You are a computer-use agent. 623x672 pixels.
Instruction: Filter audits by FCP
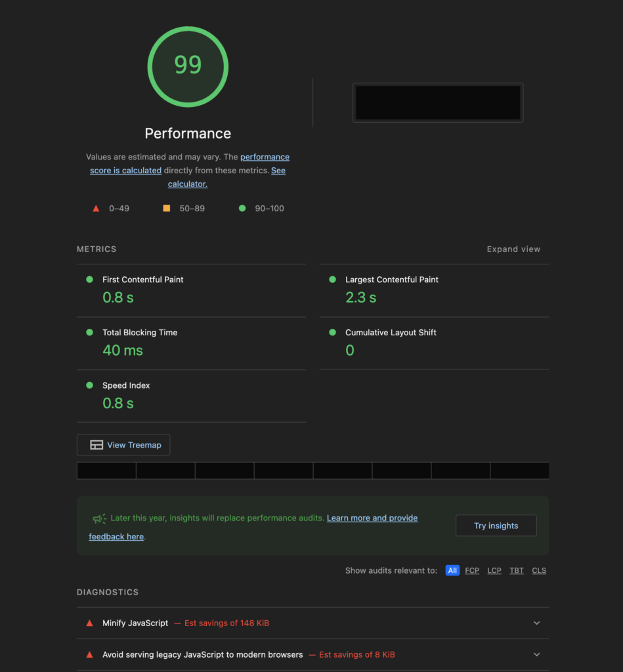click(472, 570)
